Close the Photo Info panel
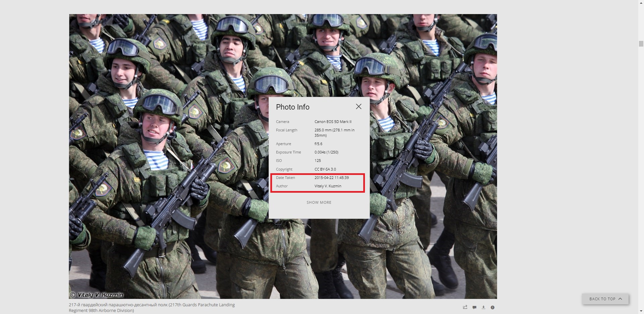 (359, 107)
